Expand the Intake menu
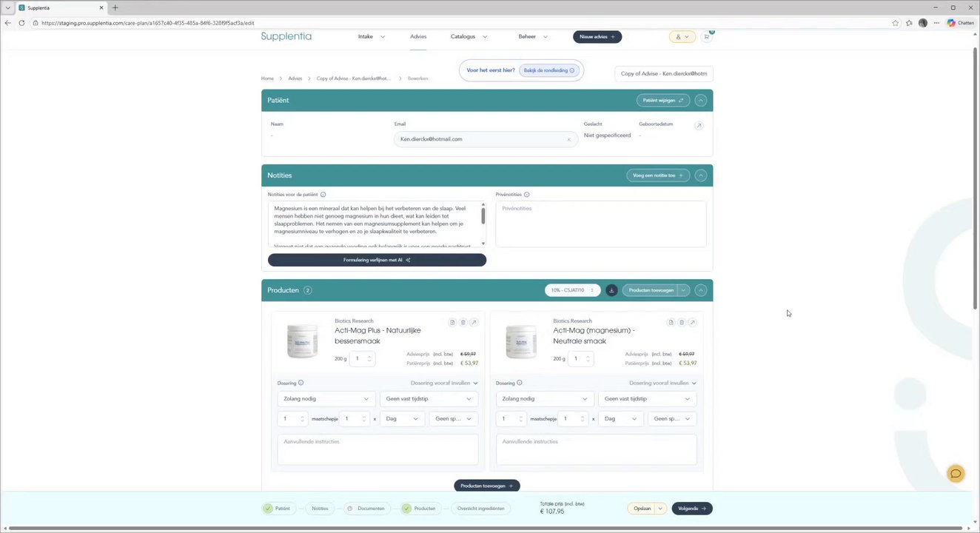980x533 pixels. (x=372, y=36)
